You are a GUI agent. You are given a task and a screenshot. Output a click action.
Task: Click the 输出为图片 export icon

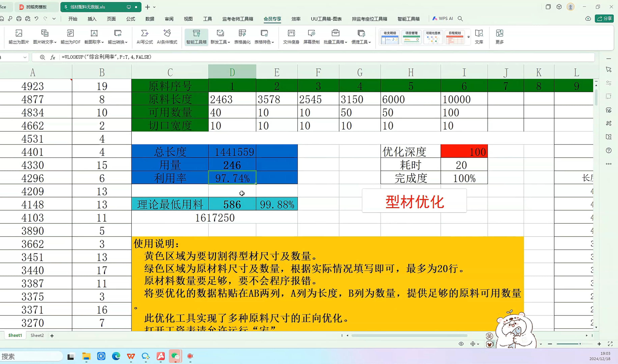pyautogui.click(x=19, y=37)
